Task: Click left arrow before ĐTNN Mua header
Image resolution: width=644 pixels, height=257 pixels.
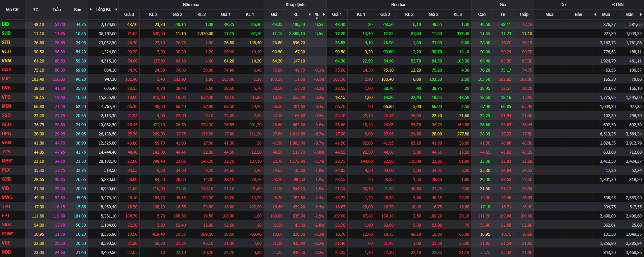Action: (x=595, y=15)
